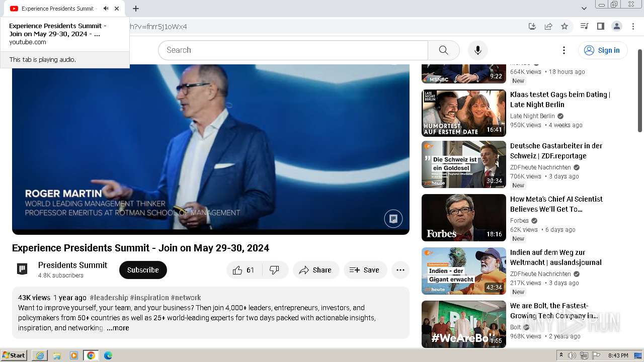Screen dimensions: 644x362
Task: Save the video to a playlist
Action: click(x=365, y=270)
